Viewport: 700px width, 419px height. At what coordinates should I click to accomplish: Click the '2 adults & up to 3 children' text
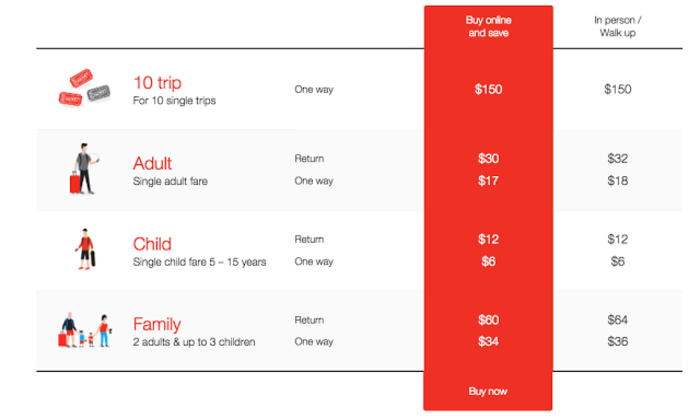[194, 342]
